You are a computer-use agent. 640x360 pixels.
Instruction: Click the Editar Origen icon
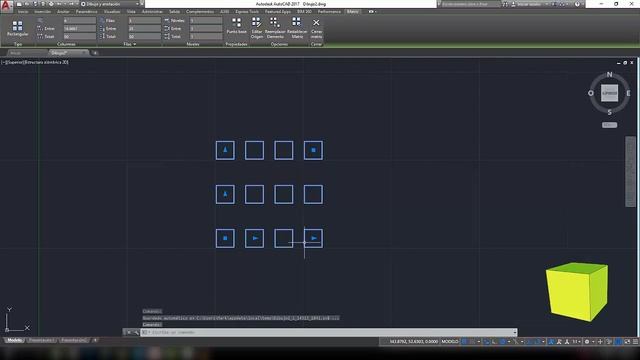coord(256,22)
